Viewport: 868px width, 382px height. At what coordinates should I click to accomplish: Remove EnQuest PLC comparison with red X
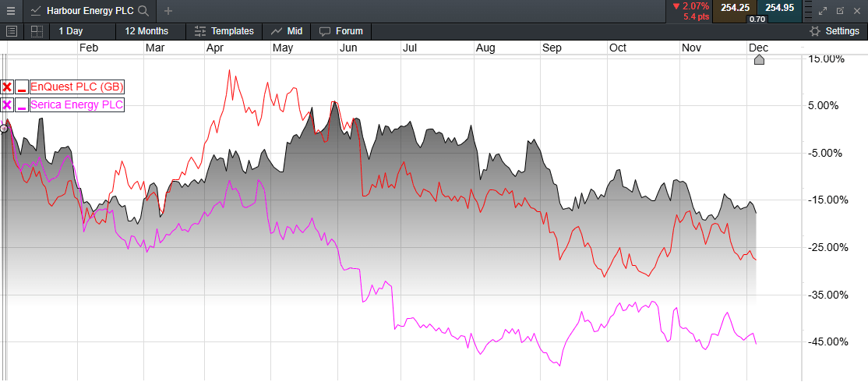pyautogui.click(x=7, y=87)
